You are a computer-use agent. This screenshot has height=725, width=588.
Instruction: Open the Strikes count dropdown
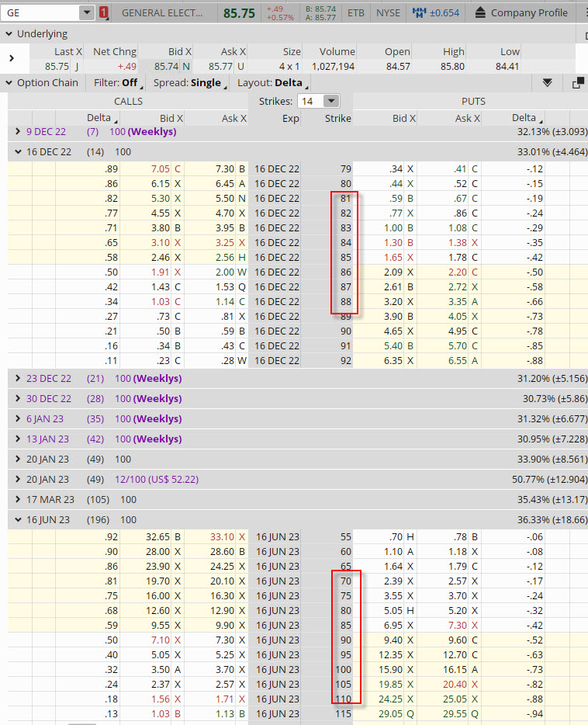click(x=331, y=101)
